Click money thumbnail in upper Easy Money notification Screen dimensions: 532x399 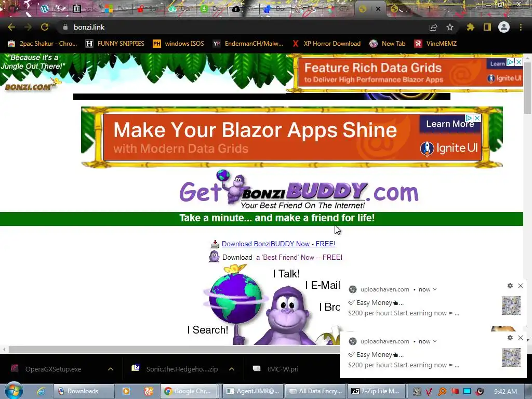click(x=511, y=305)
